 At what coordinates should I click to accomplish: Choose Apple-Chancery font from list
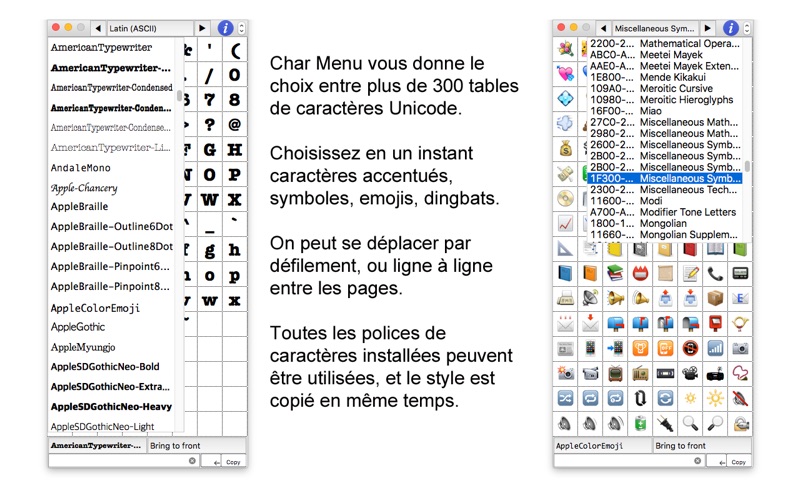[84, 188]
